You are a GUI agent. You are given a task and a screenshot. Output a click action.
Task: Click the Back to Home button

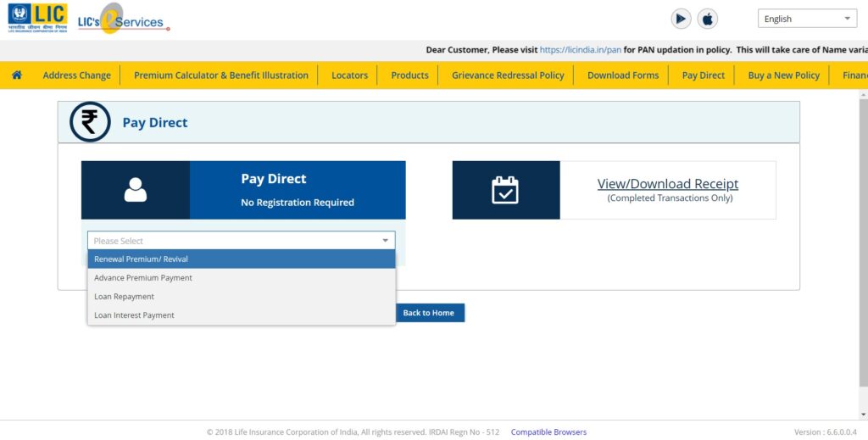pyautogui.click(x=429, y=313)
